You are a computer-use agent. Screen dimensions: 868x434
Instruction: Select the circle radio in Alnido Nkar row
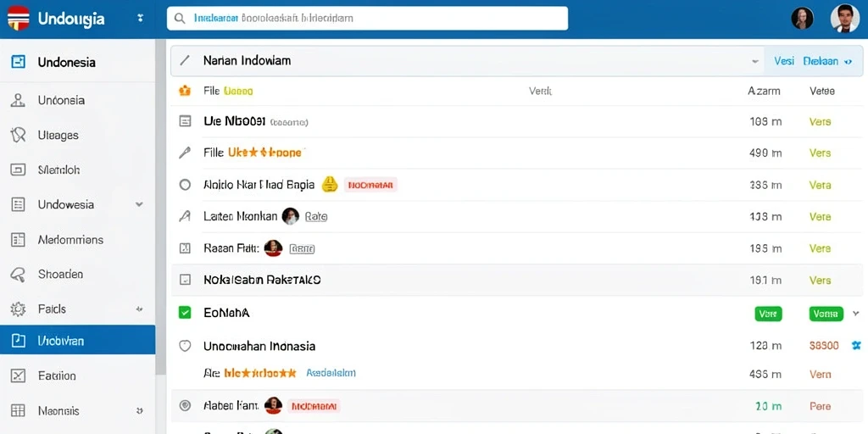click(x=185, y=185)
